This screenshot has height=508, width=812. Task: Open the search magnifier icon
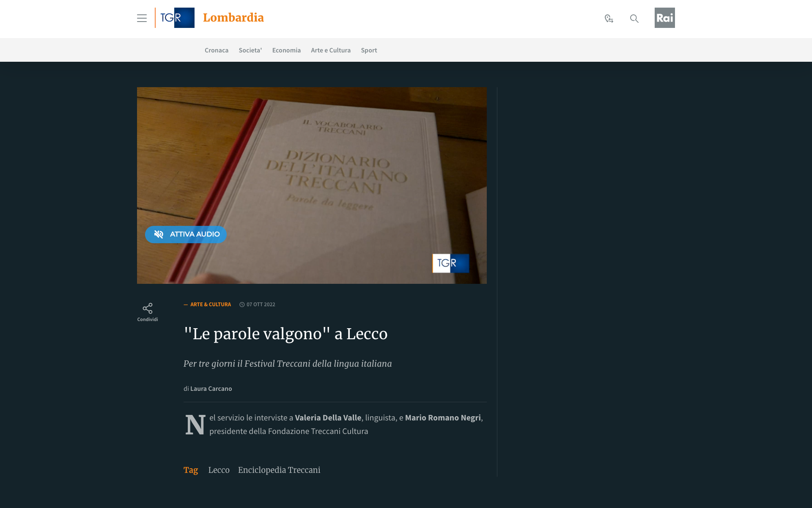tap(634, 18)
